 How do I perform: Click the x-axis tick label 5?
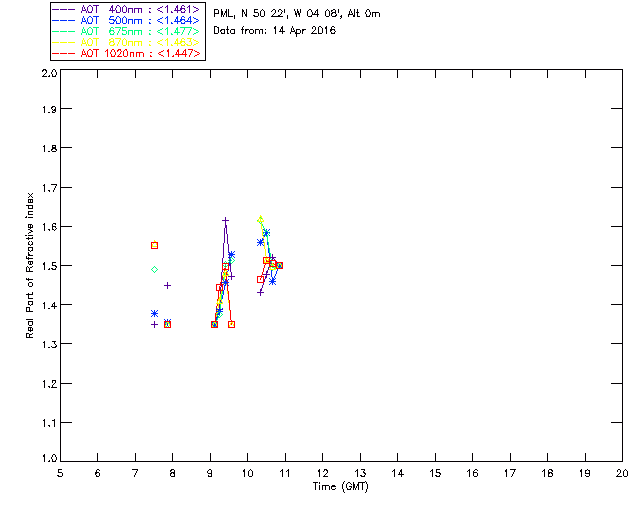[x=60, y=473]
